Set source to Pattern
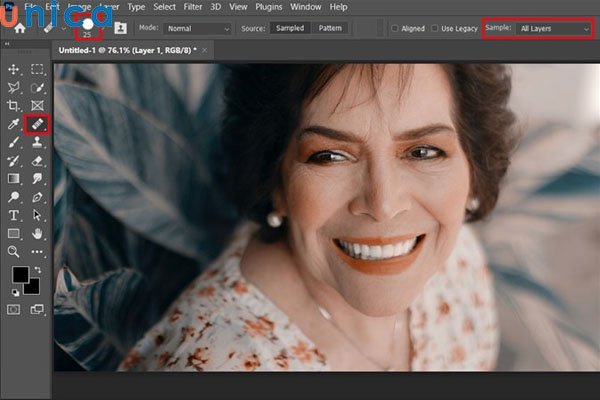The width and height of the screenshot is (600, 400). point(331,28)
